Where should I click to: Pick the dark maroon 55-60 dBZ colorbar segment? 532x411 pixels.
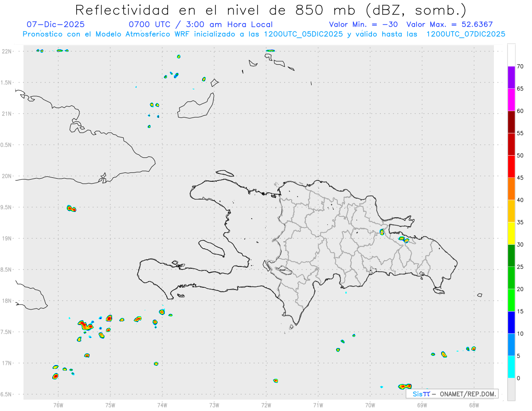pos(511,122)
